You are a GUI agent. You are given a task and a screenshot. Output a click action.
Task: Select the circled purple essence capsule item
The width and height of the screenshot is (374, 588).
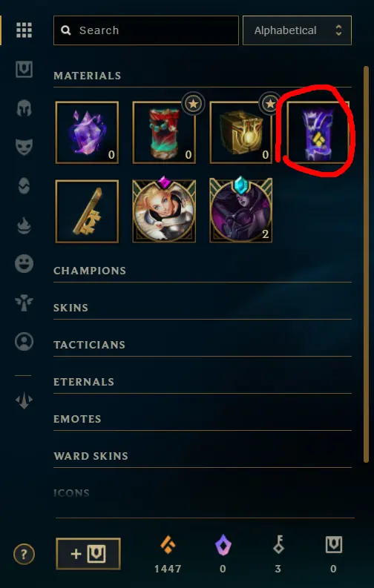click(318, 133)
